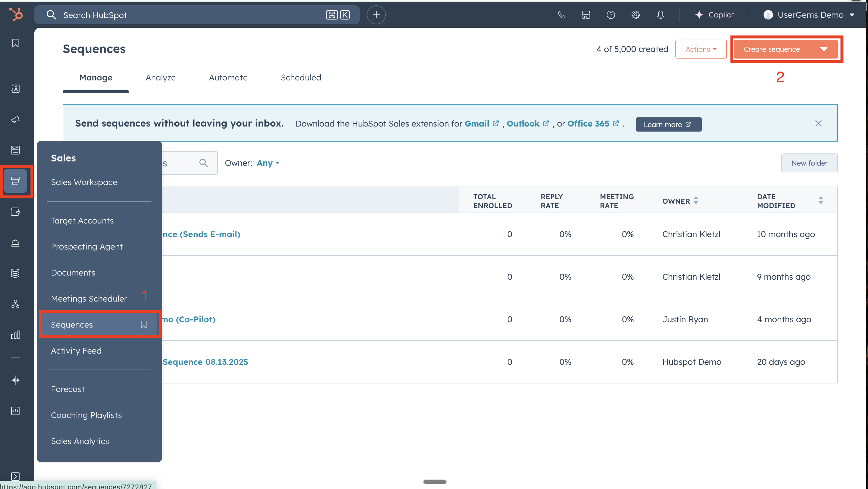Dismiss the inbox extension banner
Viewport: 868px width, 489px height.
tap(819, 123)
